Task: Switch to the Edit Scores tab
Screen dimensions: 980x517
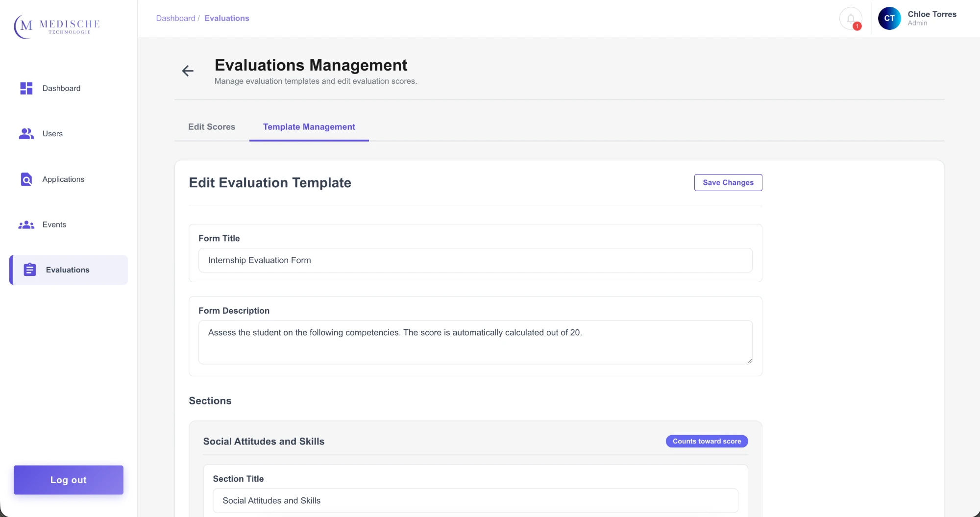Action: point(212,127)
